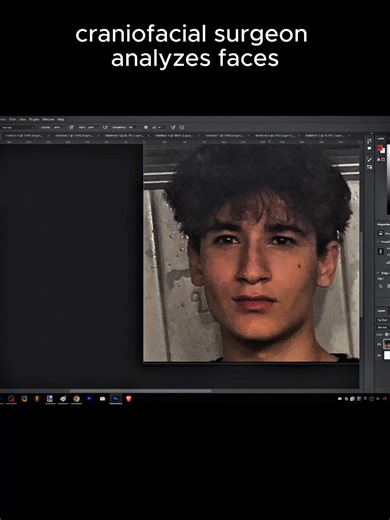390x520 pixels.
Task: Open the Brush Settings panel icon
Action: (369, 167)
